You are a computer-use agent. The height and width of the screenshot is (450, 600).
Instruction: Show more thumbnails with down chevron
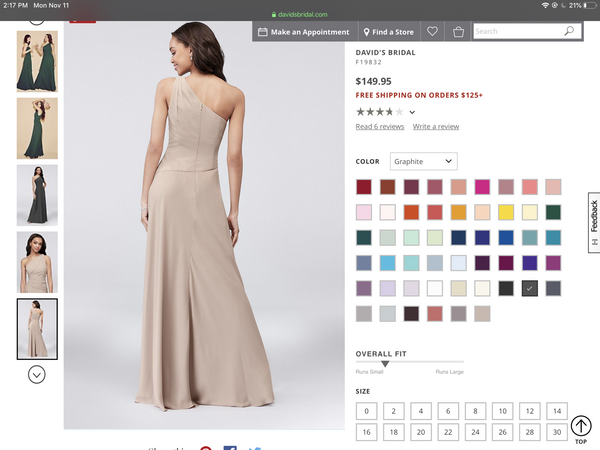click(x=37, y=375)
